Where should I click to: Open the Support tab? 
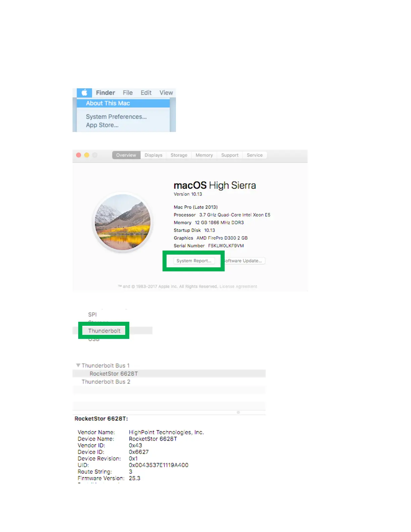(230, 155)
